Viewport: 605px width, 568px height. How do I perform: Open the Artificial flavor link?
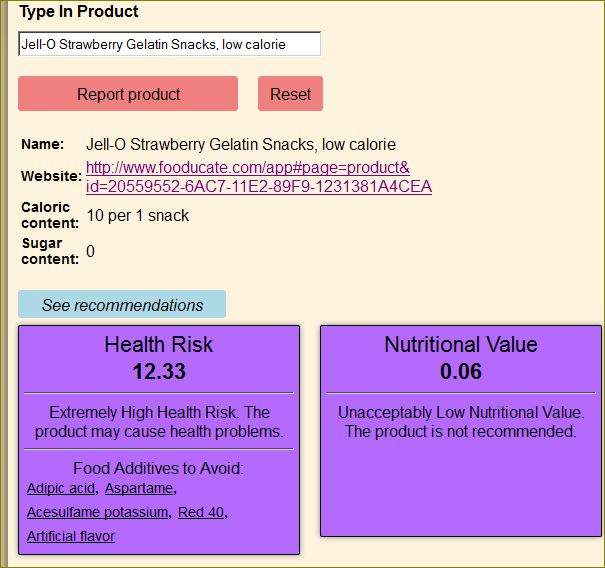point(71,536)
